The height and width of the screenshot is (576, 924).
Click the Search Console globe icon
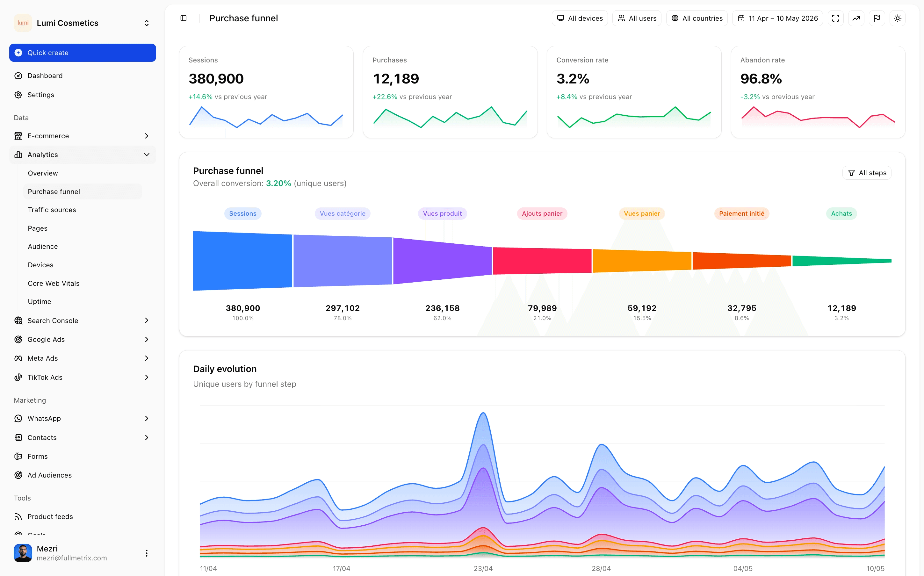pos(18,320)
